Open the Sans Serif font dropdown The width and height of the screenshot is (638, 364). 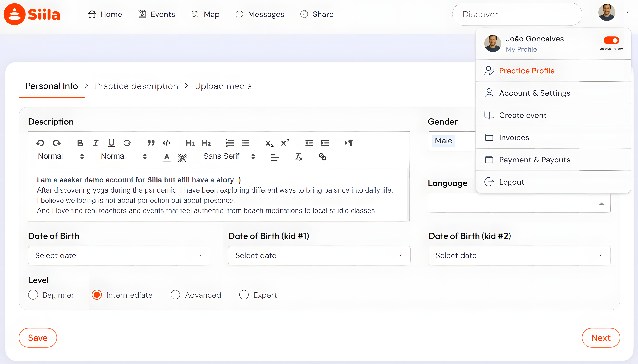coord(229,157)
